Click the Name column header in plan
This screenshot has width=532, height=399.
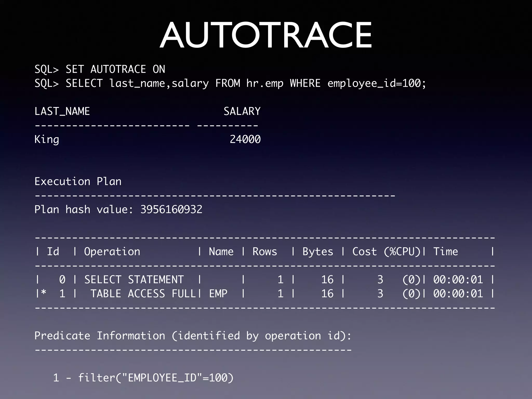tap(221, 252)
